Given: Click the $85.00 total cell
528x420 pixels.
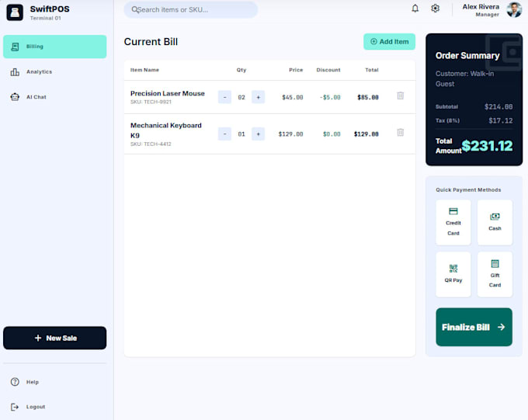Looking at the screenshot, I should (368, 97).
